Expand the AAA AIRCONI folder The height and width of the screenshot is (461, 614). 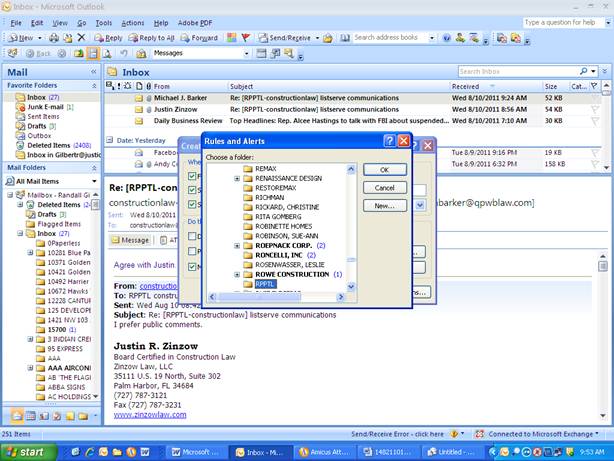tap(30, 368)
